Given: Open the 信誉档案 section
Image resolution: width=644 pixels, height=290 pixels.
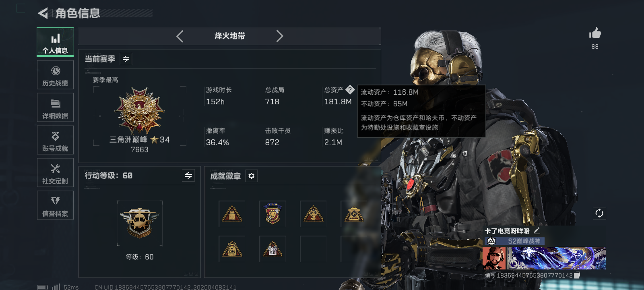Looking at the screenshot, I should click(x=55, y=205).
